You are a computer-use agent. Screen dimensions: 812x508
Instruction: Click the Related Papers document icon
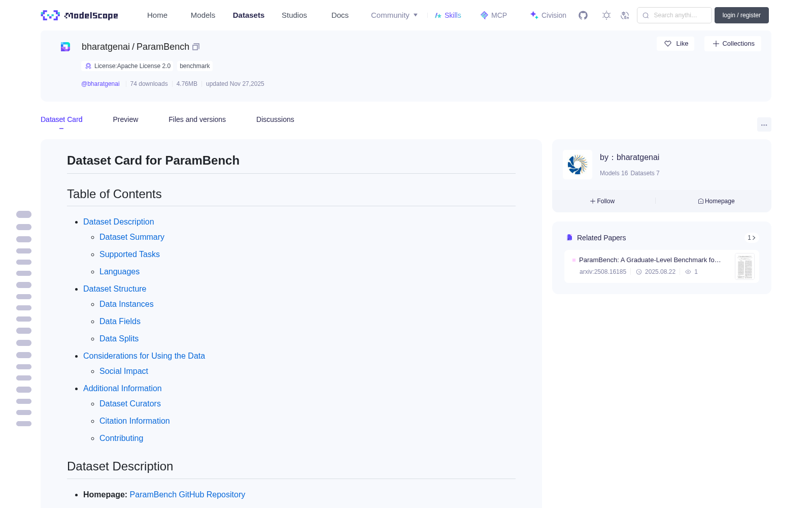click(x=569, y=238)
